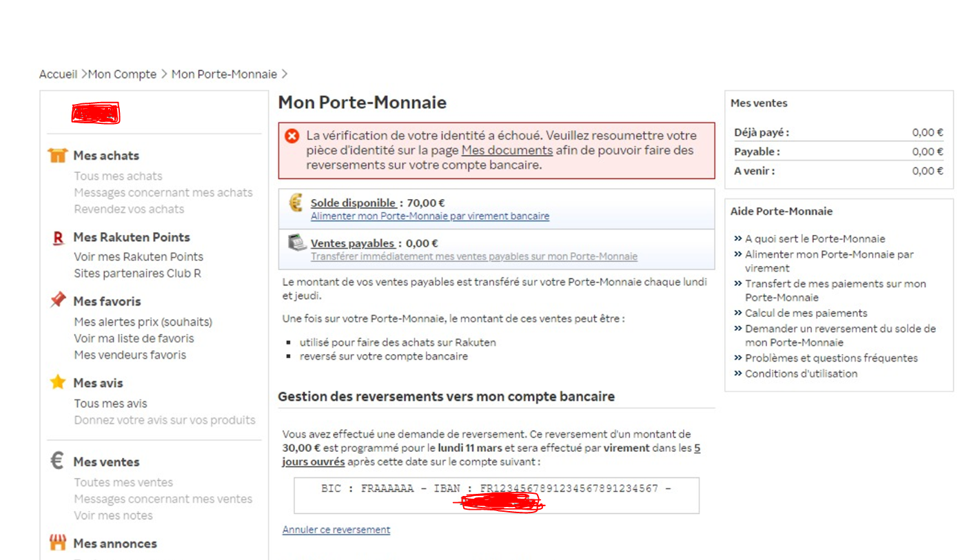The height and width of the screenshot is (560, 969).
Task: Click the gold euro coin Solde icon
Action: 296,203
